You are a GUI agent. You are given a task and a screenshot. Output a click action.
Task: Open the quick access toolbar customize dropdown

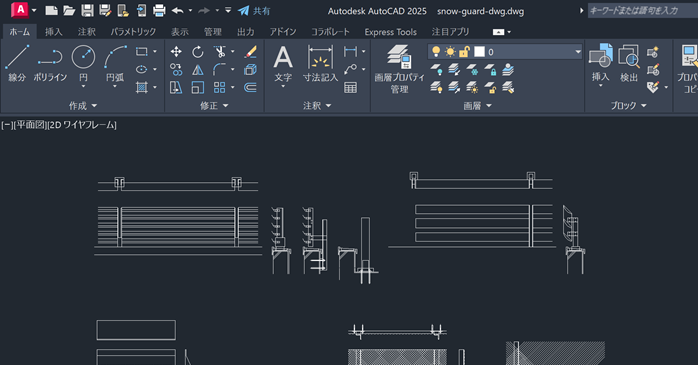[x=228, y=10]
